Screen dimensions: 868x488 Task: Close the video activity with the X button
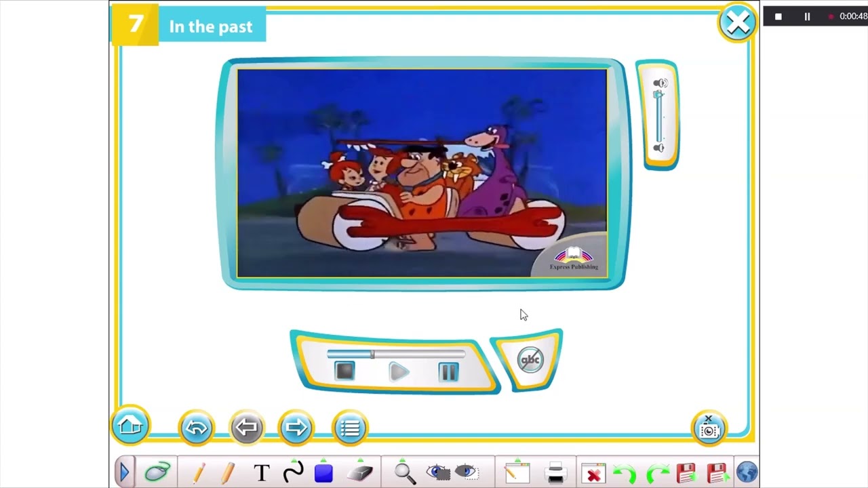[737, 24]
